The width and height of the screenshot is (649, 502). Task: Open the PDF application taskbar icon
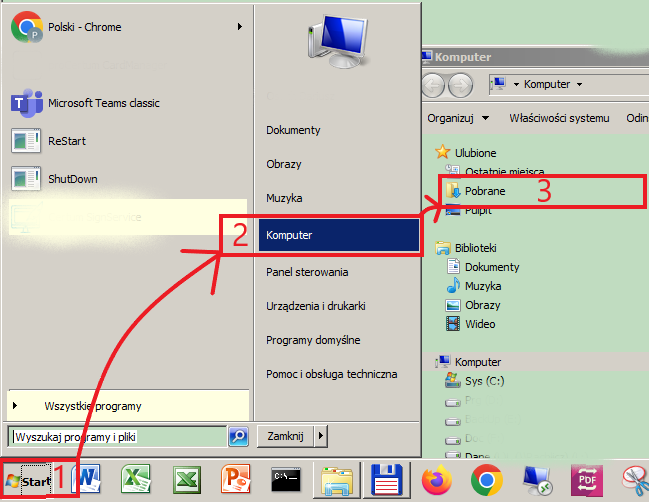pos(585,480)
